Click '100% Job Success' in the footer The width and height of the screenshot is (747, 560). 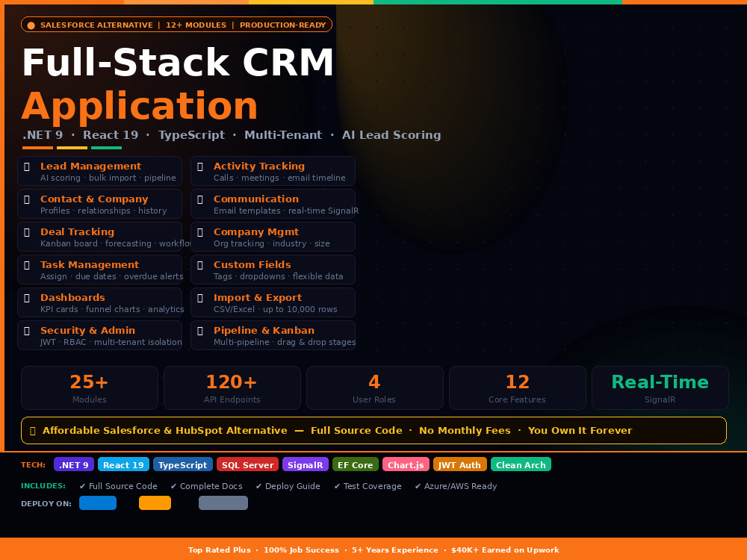pos(301,550)
